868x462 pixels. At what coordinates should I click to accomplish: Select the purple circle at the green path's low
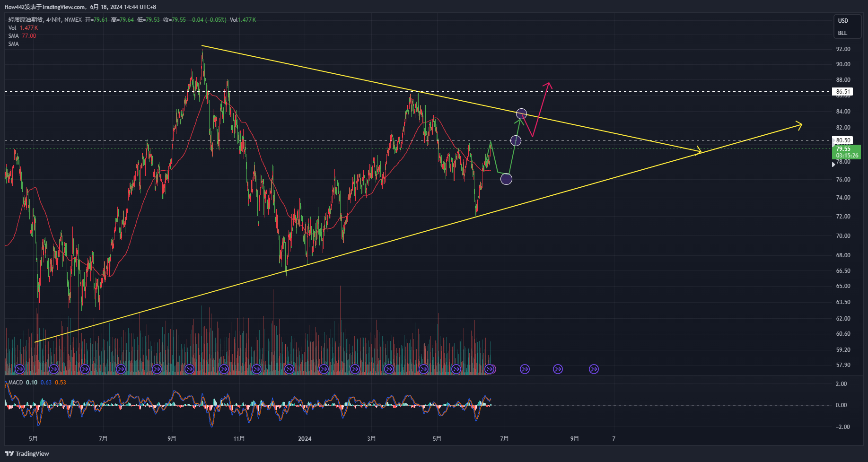coord(506,179)
